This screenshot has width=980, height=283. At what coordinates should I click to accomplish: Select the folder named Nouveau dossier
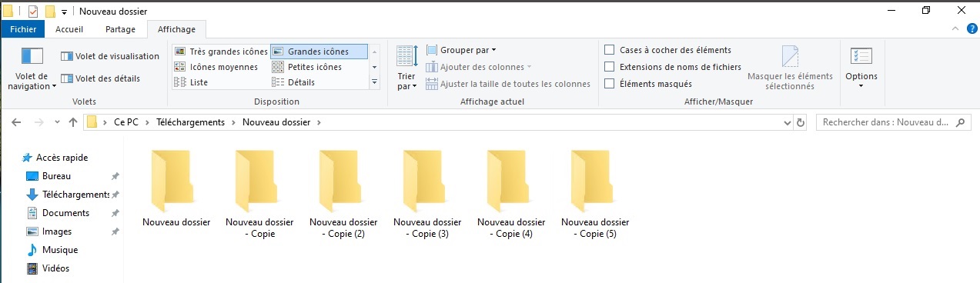(176, 188)
